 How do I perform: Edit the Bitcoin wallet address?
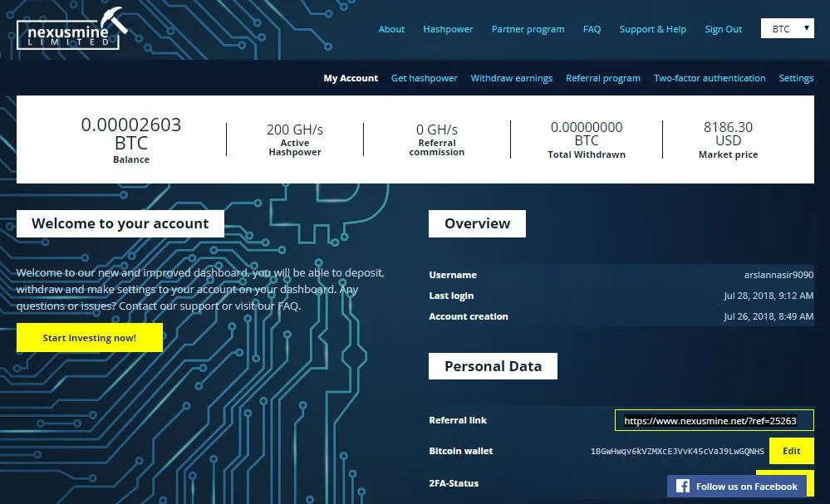(791, 451)
